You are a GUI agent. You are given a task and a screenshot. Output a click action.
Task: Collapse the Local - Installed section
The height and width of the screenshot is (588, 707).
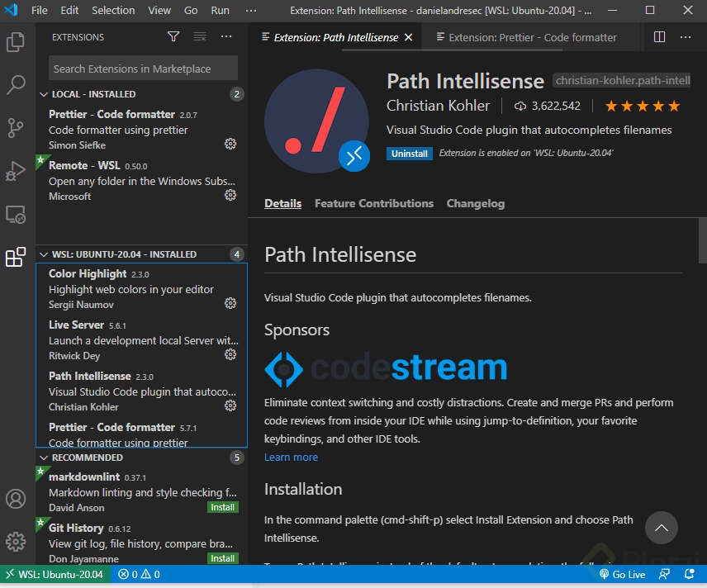(45, 94)
